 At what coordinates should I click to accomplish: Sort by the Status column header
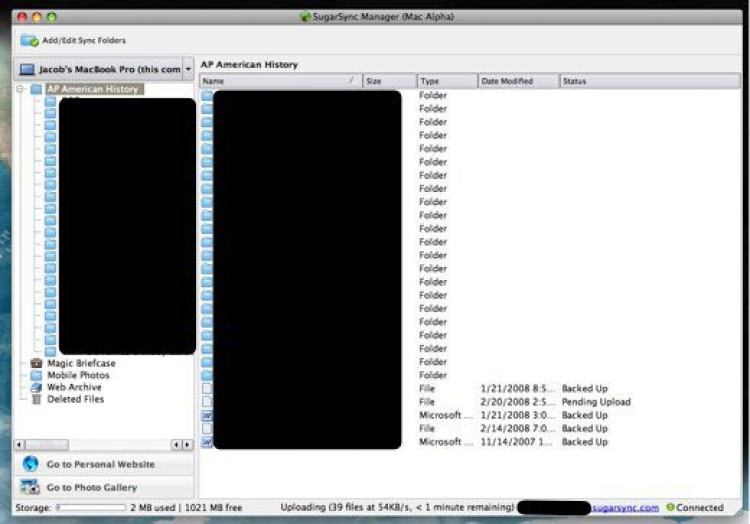pyautogui.click(x=650, y=81)
